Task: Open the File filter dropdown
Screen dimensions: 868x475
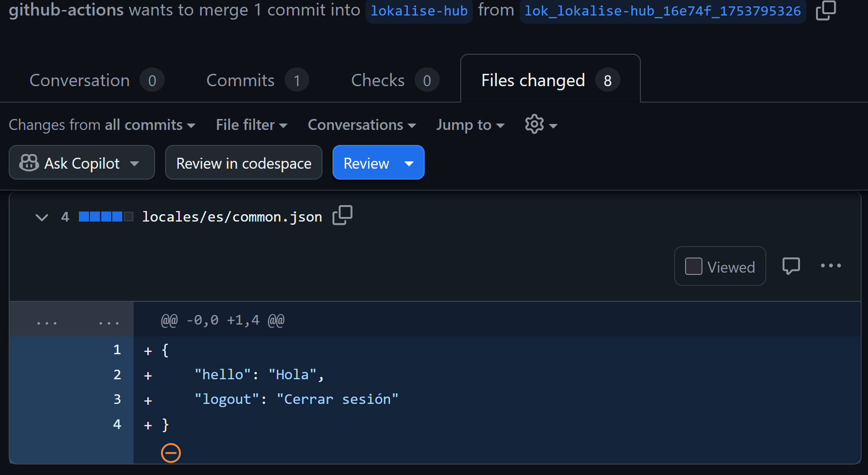Action: [x=251, y=125]
